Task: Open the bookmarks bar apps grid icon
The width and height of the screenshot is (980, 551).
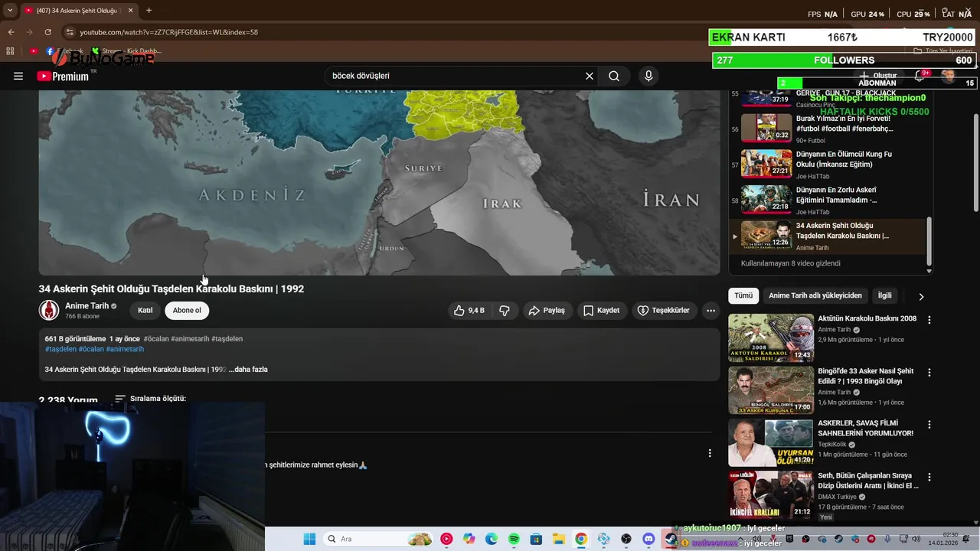Action: [10, 51]
